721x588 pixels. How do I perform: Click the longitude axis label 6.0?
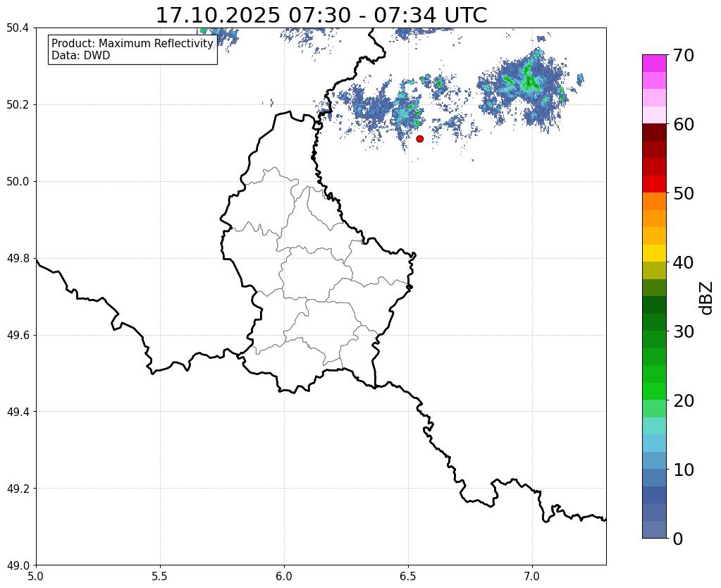click(x=284, y=576)
